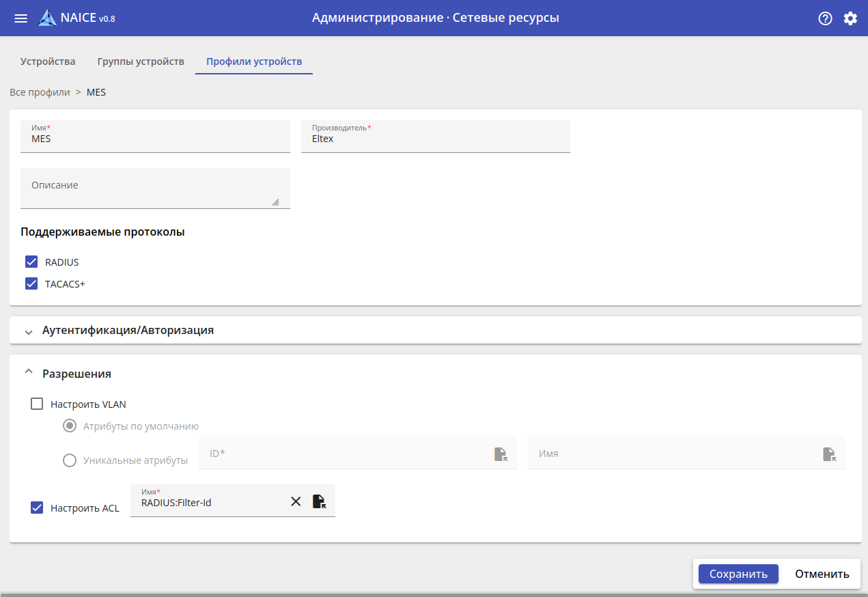The image size is (868, 597).
Task: Clear the RADIUS:Filter-Id ACL value
Action: 296,501
